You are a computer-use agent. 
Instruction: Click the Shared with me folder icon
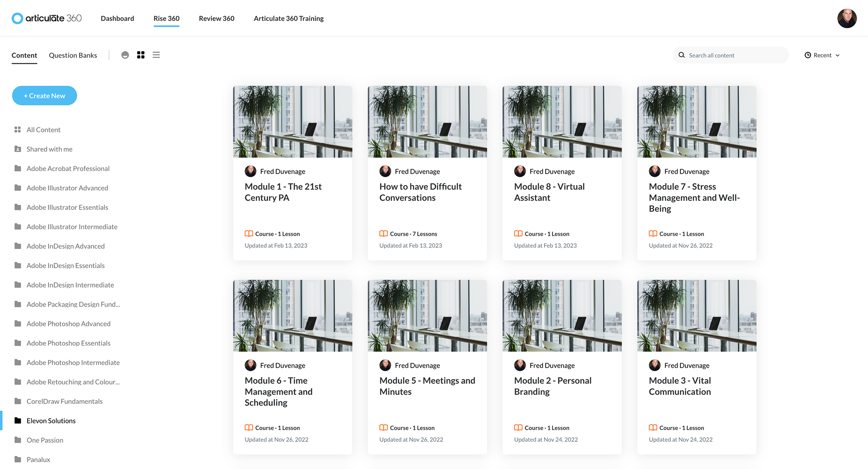click(18, 149)
